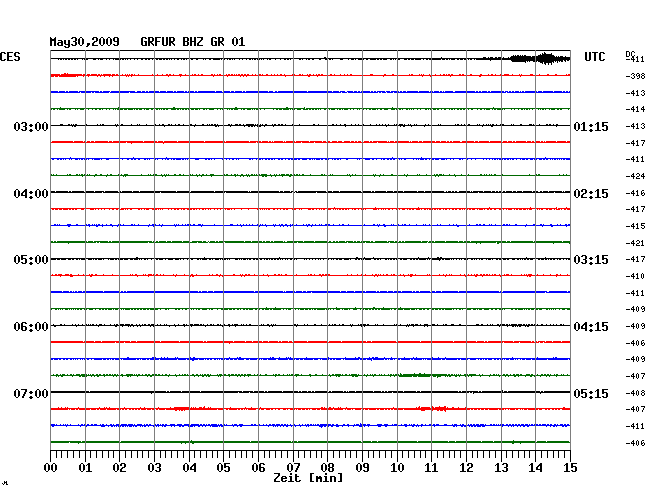Click the DC offset value -416

tap(635, 193)
